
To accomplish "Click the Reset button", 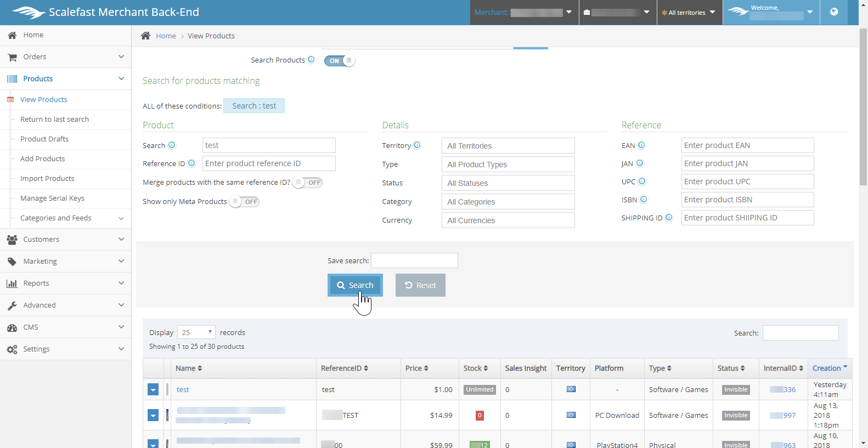I will click(x=420, y=285).
